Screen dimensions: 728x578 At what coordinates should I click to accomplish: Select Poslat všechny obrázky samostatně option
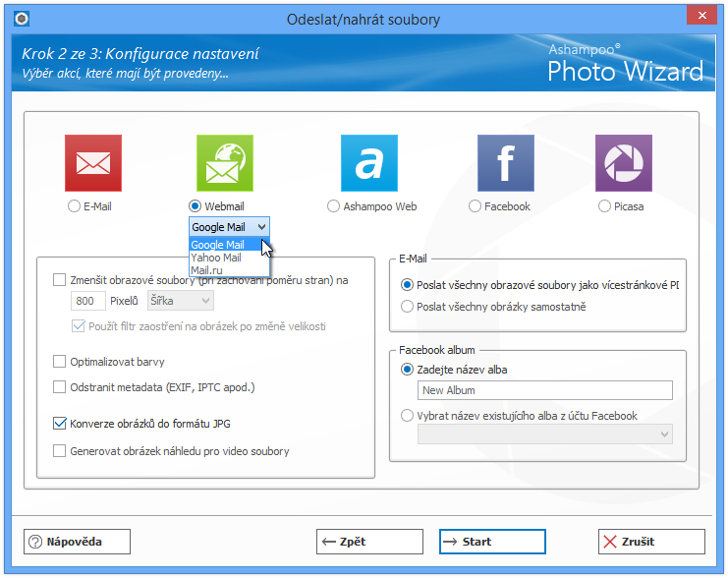pos(407,307)
